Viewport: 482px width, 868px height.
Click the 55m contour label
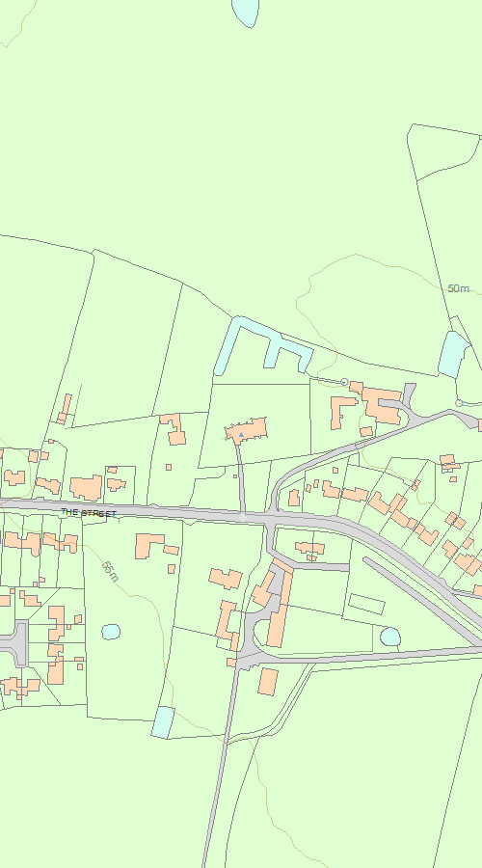point(110,572)
